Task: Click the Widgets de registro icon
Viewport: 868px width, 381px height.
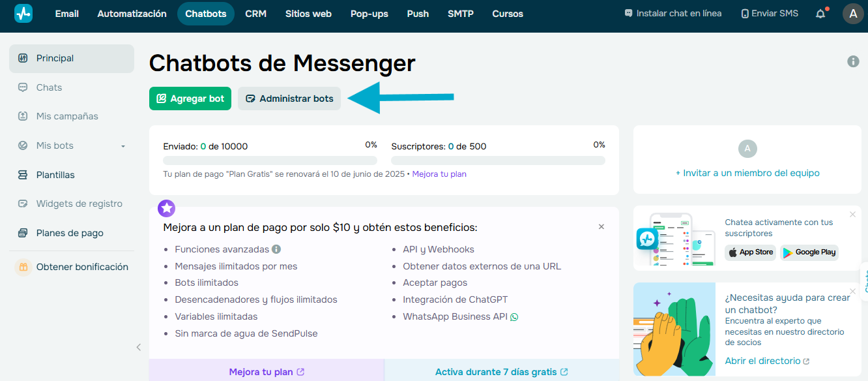Action: tap(23, 204)
